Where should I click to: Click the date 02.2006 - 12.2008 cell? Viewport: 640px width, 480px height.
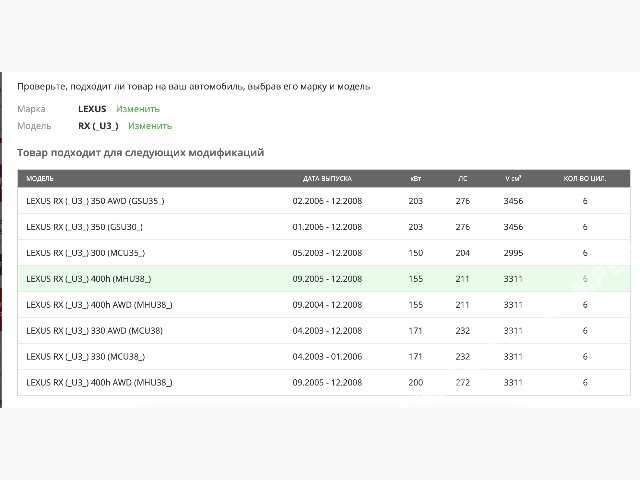327,201
